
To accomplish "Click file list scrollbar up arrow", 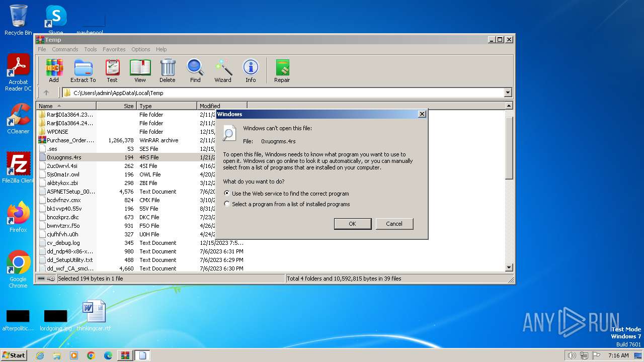I will click(x=509, y=106).
